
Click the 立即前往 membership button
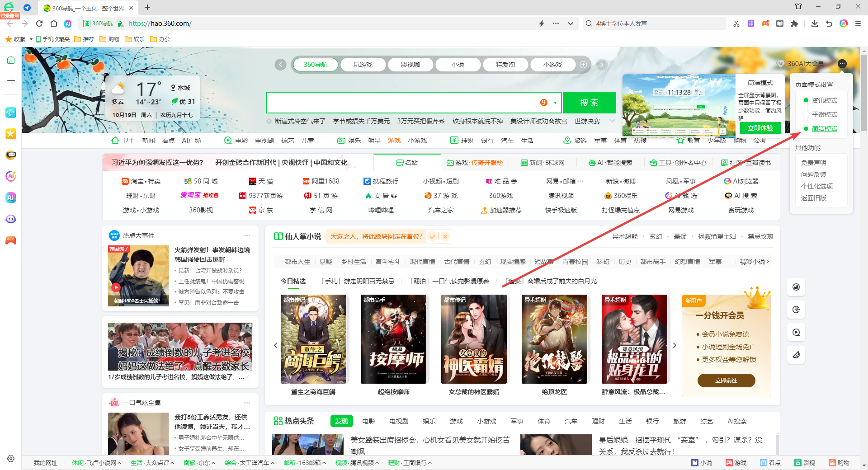(726, 381)
